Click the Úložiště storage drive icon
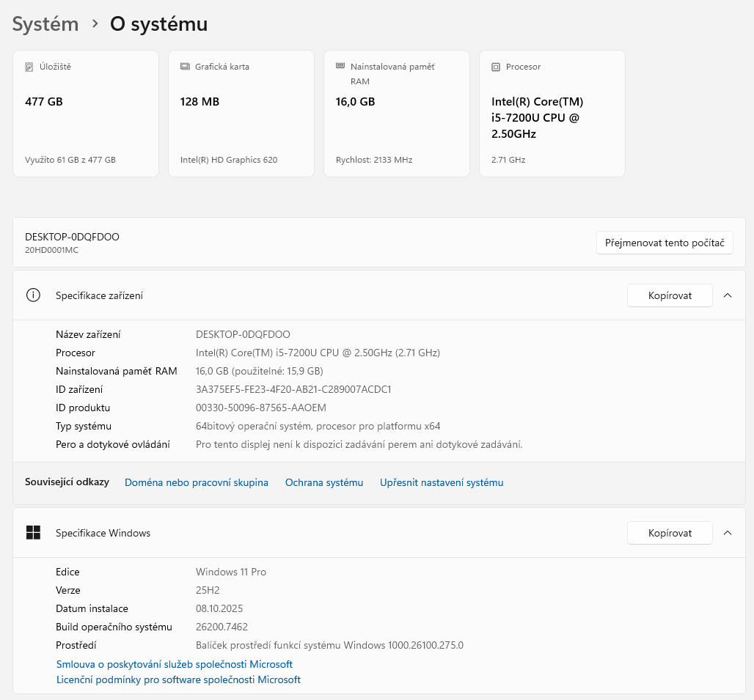754x700 pixels. (29, 67)
